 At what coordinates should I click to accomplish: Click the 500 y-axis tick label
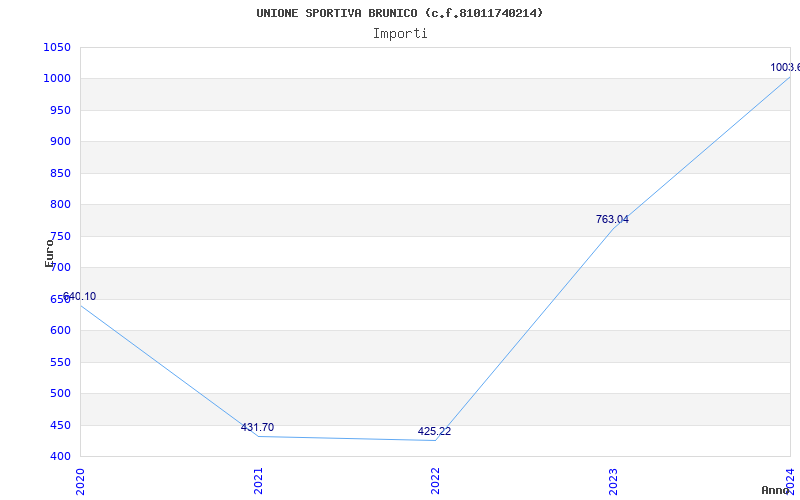[x=60, y=394]
